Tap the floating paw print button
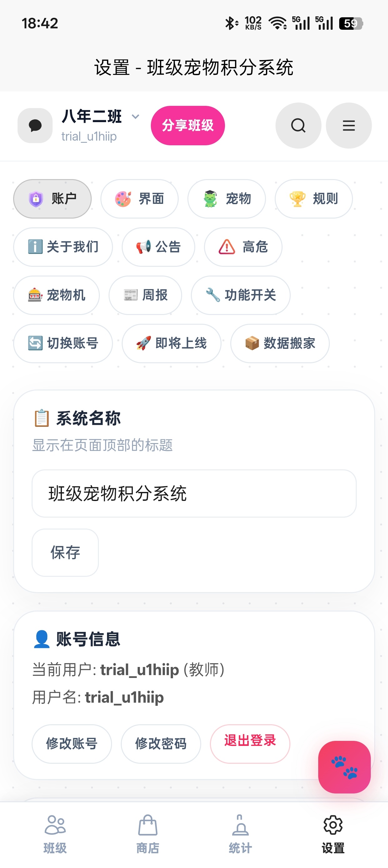 pos(344,767)
